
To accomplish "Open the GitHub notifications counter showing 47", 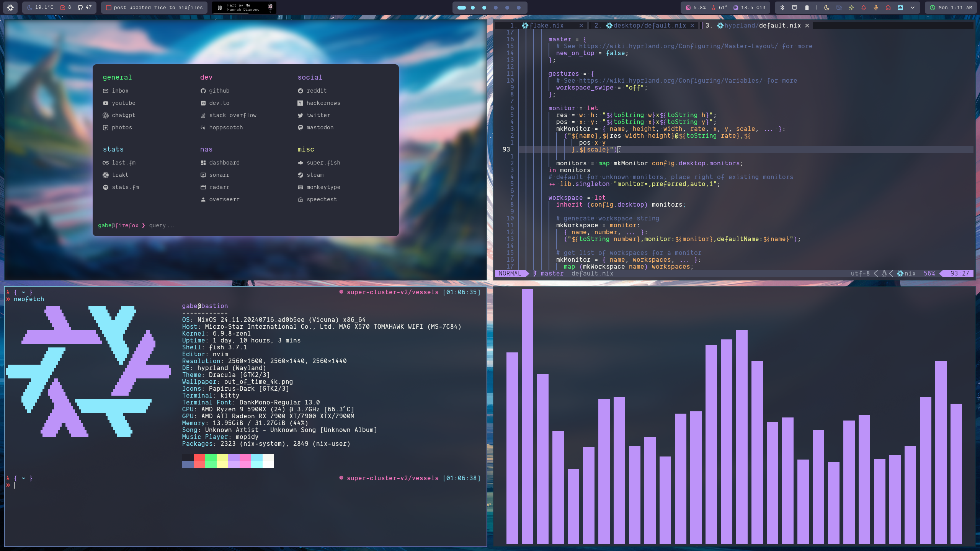I will pos(85,7).
